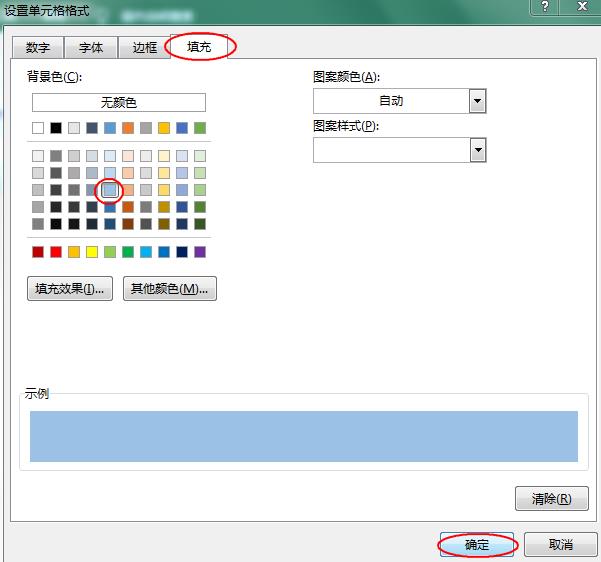Click the 无颜色 button

(118, 102)
